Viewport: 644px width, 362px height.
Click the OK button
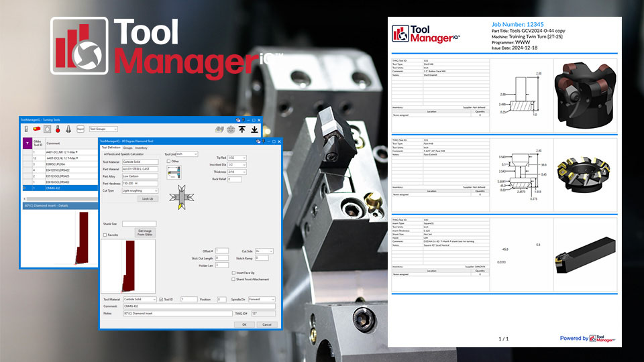coord(244,324)
